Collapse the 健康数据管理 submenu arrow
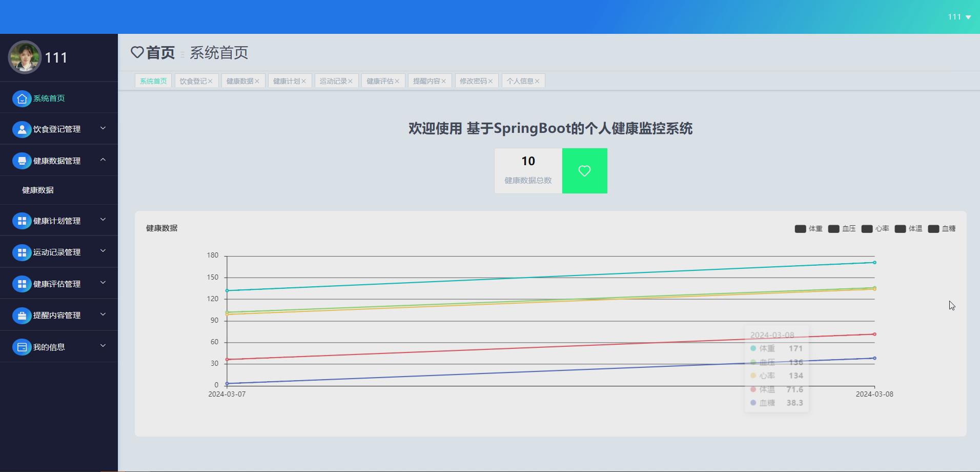Screen dimensions: 980x472 coord(103,160)
